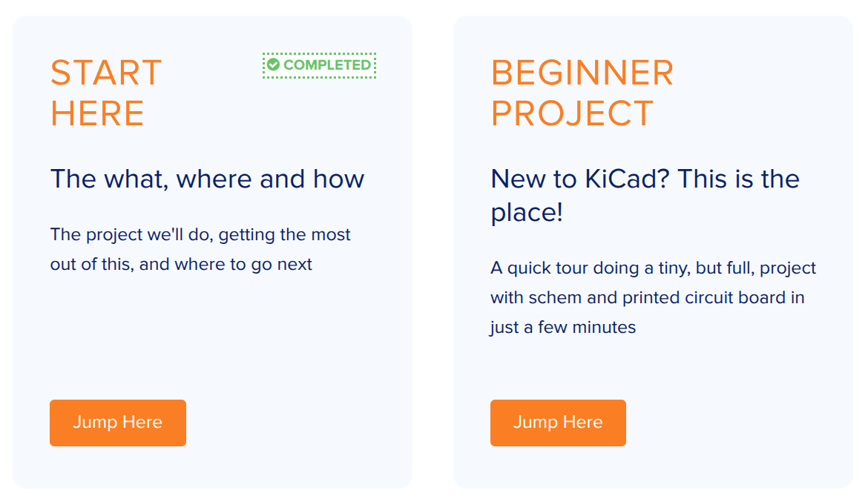This screenshot has width=868, height=499.
Task: Click blank area right of Beginner Project's Jump Here button
Action: coord(734,423)
